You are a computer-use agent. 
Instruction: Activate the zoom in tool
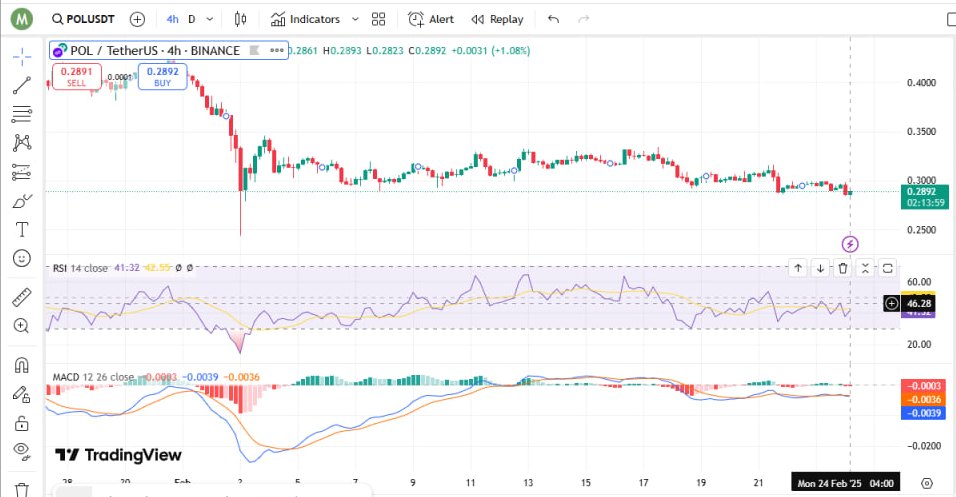click(22, 326)
